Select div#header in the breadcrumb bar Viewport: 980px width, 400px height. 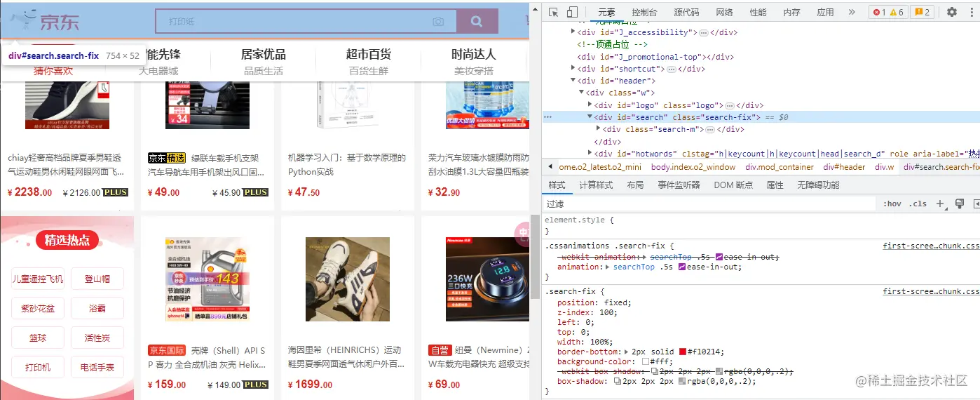[x=844, y=167]
